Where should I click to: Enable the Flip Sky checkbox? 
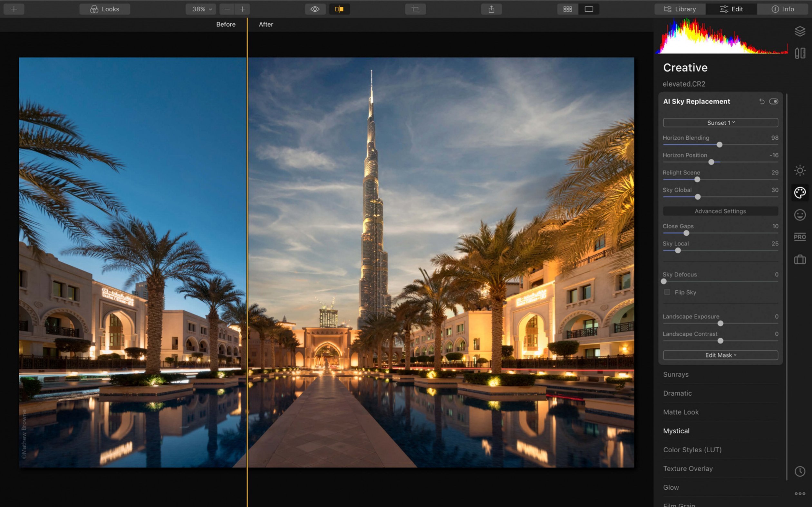click(x=666, y=292)
